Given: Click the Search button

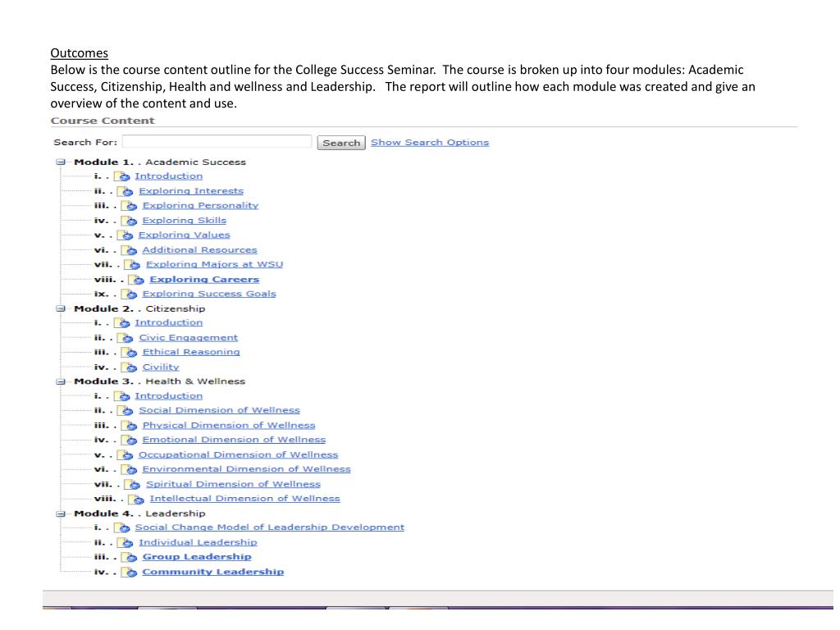Looking at the screenshot, I should (x=341, y=143).
